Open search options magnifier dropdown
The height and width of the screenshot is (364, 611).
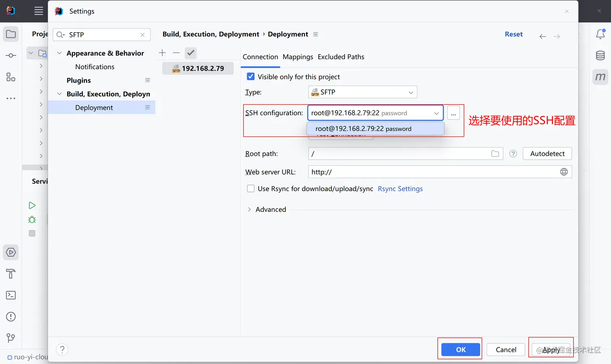click(61, 35)
